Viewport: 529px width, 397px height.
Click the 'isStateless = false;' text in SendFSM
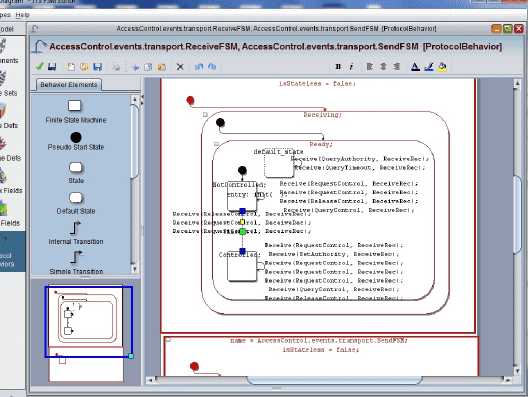click(x=321, y=350)
